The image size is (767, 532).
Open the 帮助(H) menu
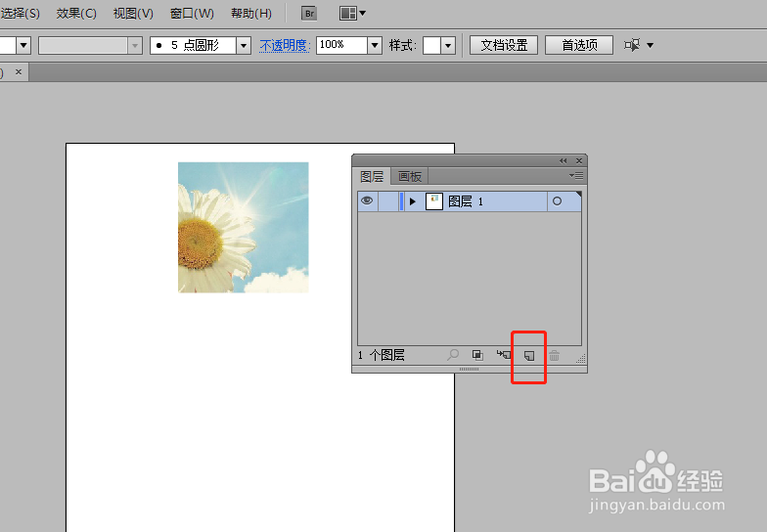coord(251,14)
